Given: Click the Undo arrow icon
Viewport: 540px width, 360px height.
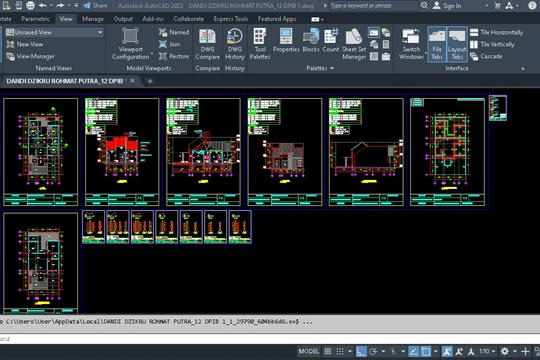Looking at the screenshot, I should pos(43,5).
